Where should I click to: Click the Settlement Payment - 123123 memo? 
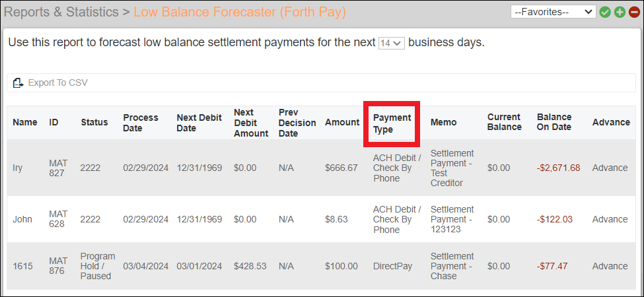pyautogui.click(x=452, y=220)
